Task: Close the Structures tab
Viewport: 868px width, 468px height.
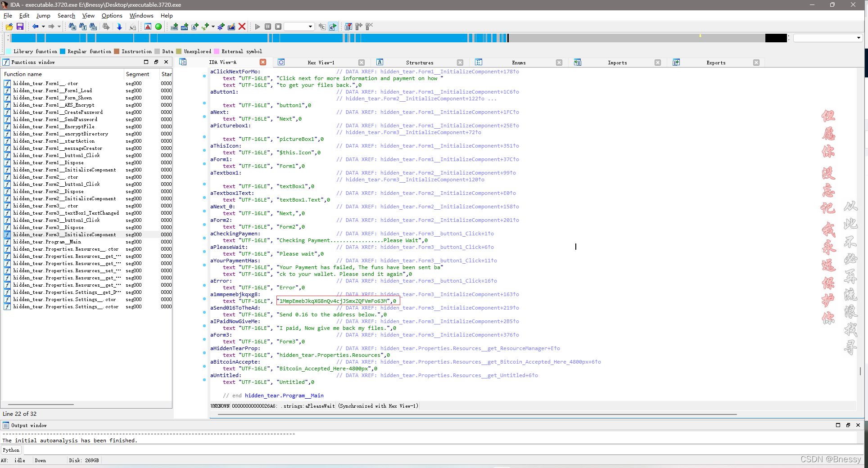Action: [460, 63]
